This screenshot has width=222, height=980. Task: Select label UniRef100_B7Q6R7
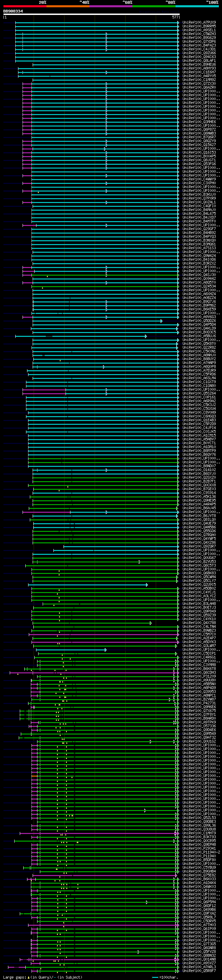pos(199,137)
